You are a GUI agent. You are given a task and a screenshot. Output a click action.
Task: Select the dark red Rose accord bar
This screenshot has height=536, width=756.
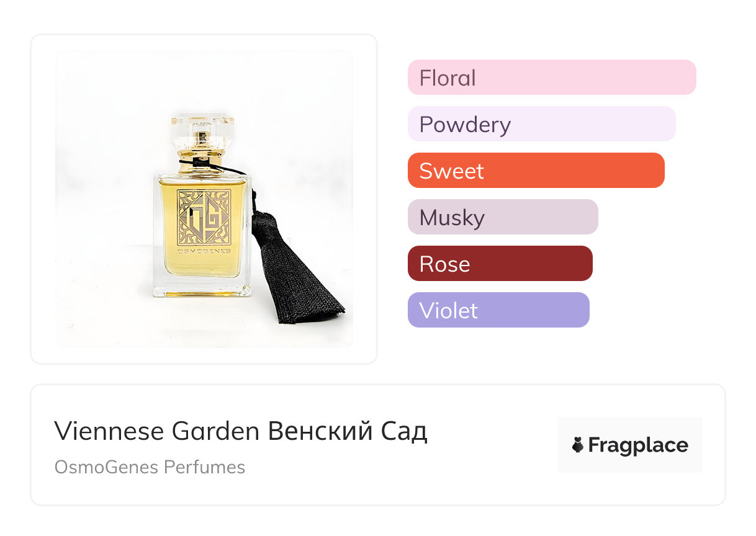click(x=500, y=264)
